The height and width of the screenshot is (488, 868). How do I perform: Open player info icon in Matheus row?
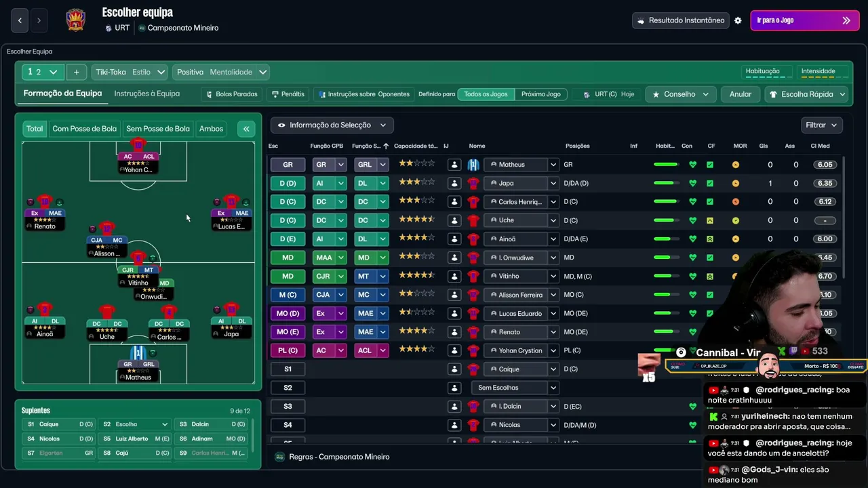pyautogui.click(x=454, y=165)
